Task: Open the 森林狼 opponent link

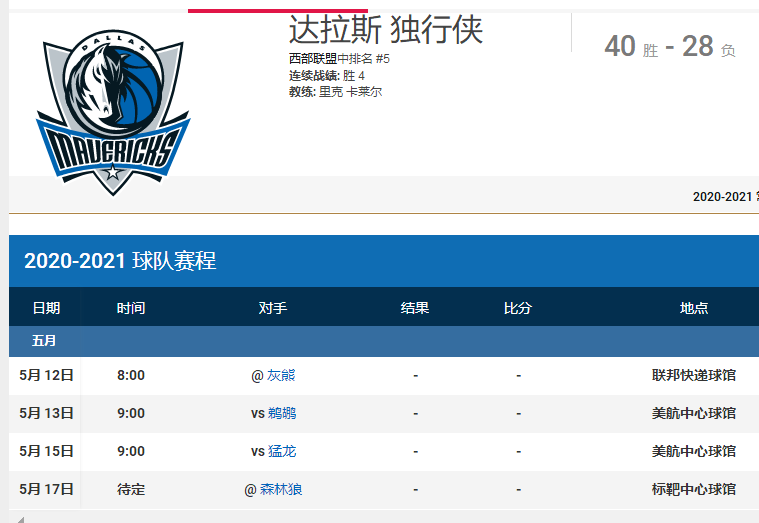Action: coord(280,489)
